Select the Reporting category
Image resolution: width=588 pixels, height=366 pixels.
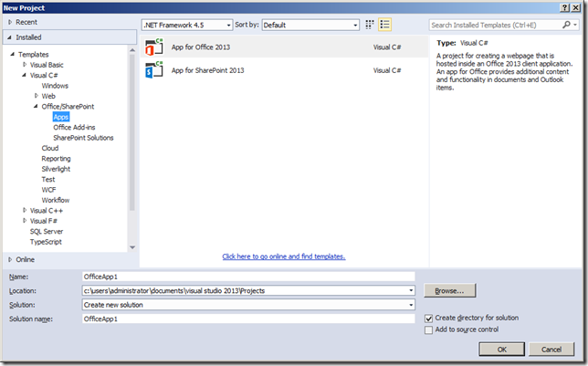pos(56,159)
